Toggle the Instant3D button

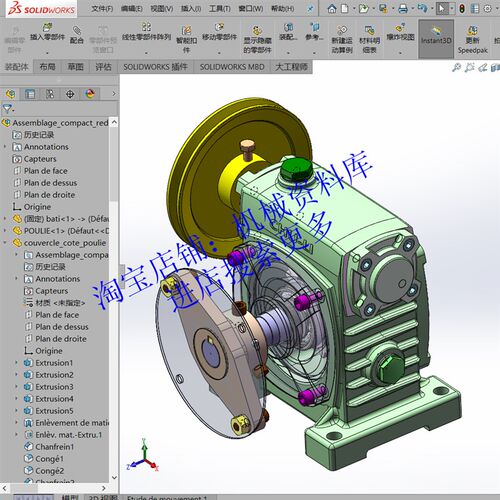pos(436,39)
